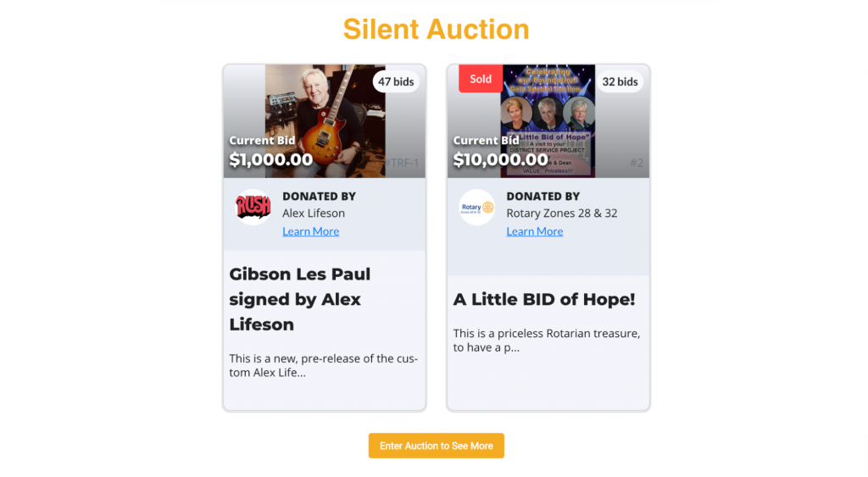The image size is (868, 477).
Task: Click the Alex Lifeson donor name
Action: pos(314,213)
